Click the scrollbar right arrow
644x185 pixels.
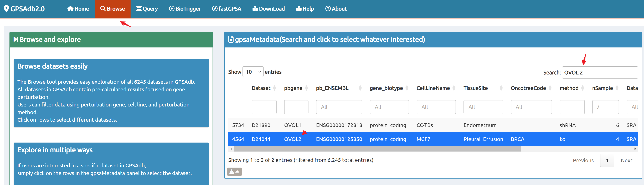[635, 149]
